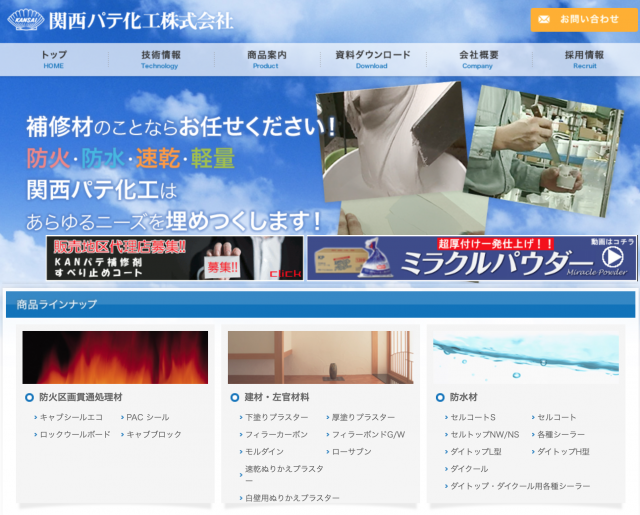The image size is (640, 515).
Task: Click the 防火区画貫通処理材 category heading
Action: click(81, 397)
